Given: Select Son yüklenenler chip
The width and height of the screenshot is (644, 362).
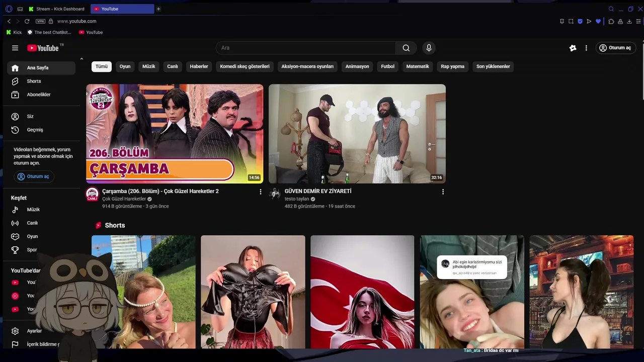Looking at the screenshot, I should 493,66.
